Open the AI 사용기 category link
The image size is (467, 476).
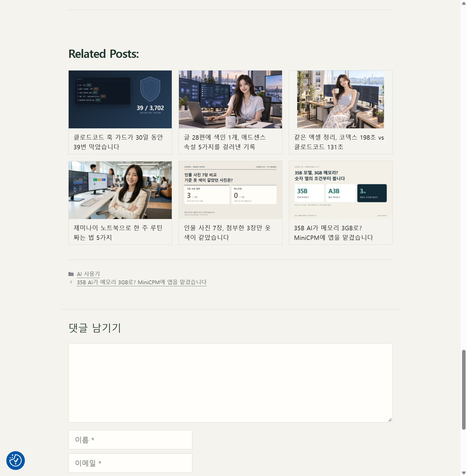point(88,274)
